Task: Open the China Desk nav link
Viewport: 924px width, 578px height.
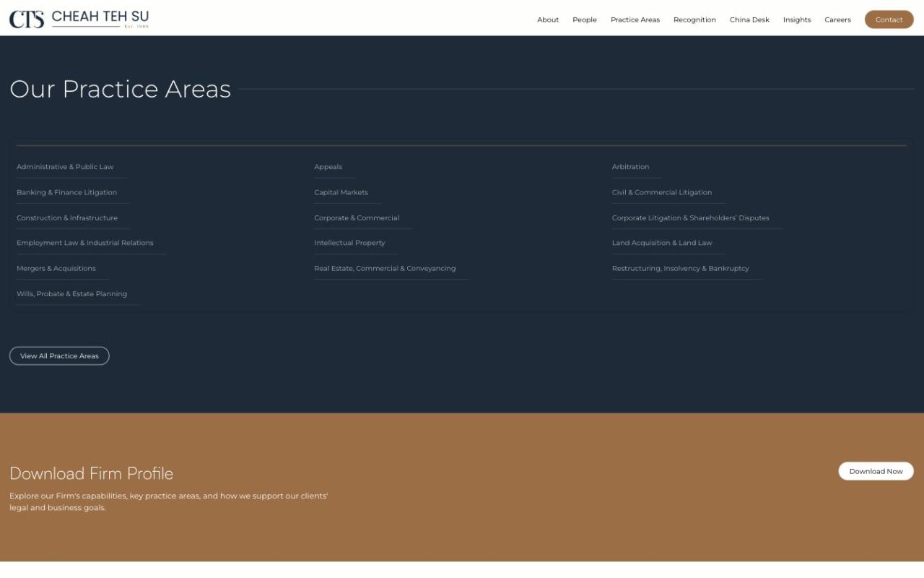Action: [749, 20]
